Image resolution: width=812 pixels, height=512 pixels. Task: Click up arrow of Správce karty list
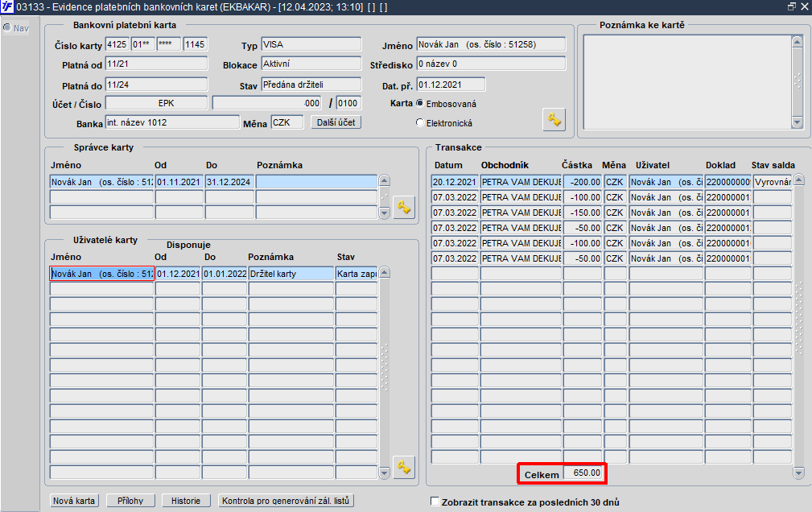[x=384, y=181]
